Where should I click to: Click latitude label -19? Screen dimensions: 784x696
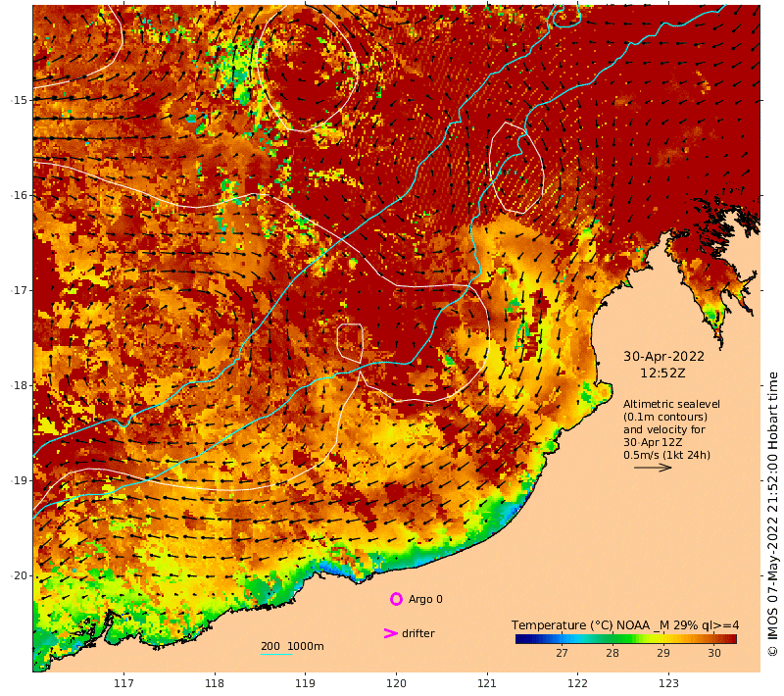20,480
